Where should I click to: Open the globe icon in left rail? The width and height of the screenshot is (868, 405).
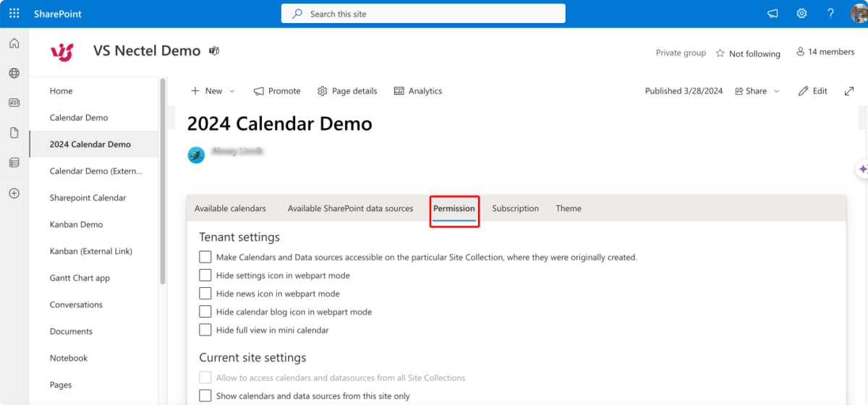(14, 73)
